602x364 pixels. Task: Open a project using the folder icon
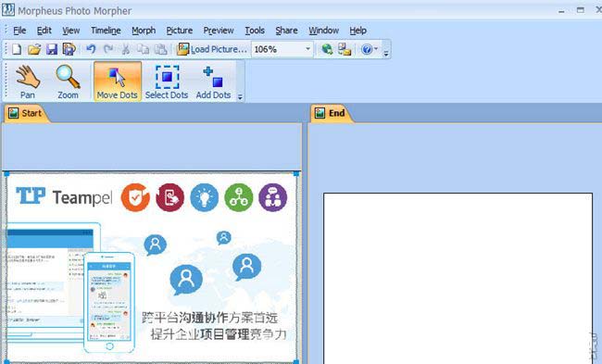click(x=33, y=49)
